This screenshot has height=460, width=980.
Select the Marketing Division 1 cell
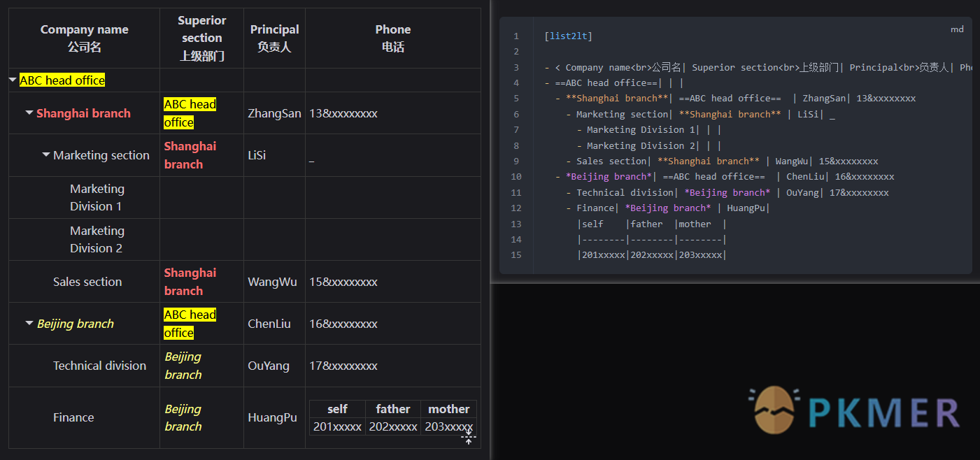click(x=97, y=197)
